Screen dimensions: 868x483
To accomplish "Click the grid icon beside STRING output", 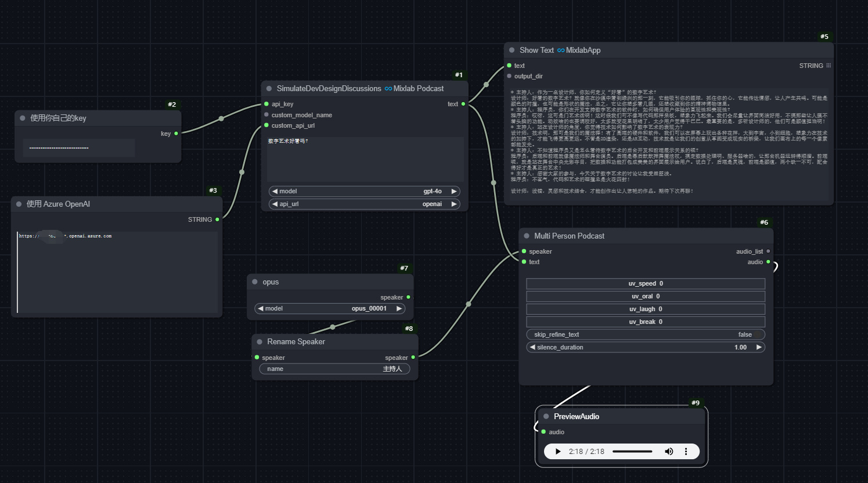I will click(x=829, y=66).
